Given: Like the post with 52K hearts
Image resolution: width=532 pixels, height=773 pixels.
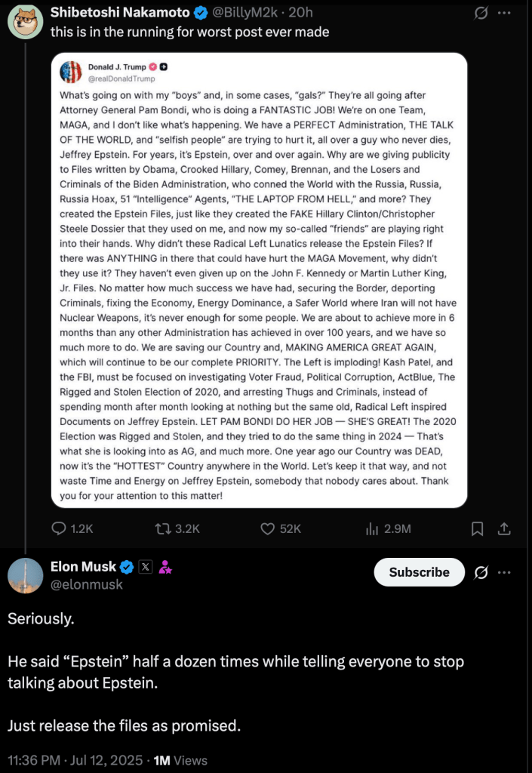Looking at the screenshot, I should click(267, 529).
